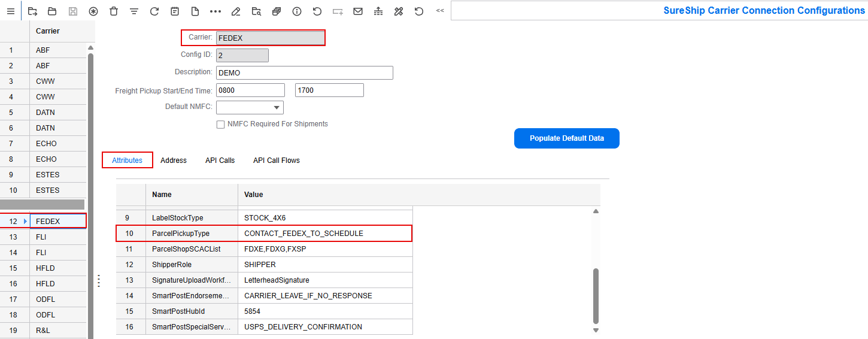Click the refresh arrow icon
This screenshot has height=339, width=868.
[x=154, y=11]
